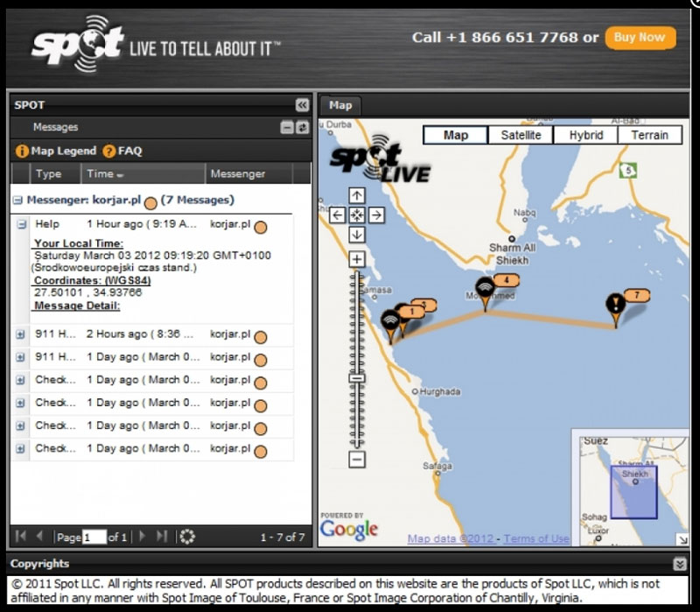Minimize the Messages section
This screenshot has height=612, width=700.
tap(287, 128)
